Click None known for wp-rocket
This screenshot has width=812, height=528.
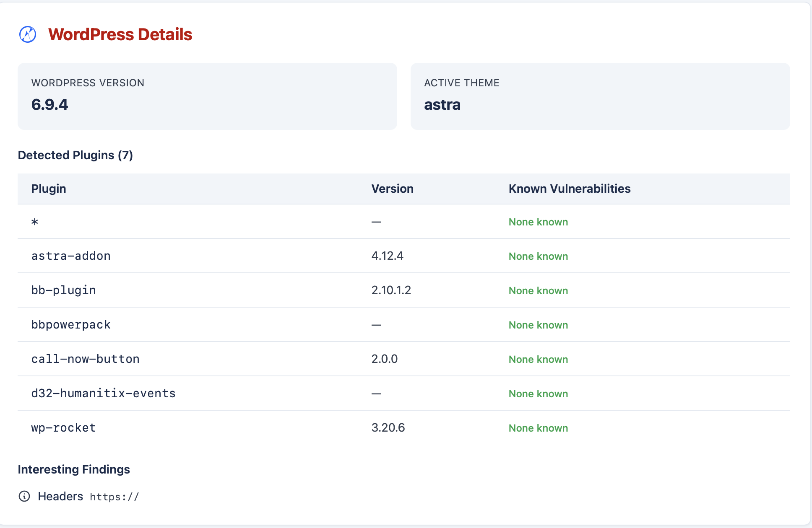pos(538,428)
